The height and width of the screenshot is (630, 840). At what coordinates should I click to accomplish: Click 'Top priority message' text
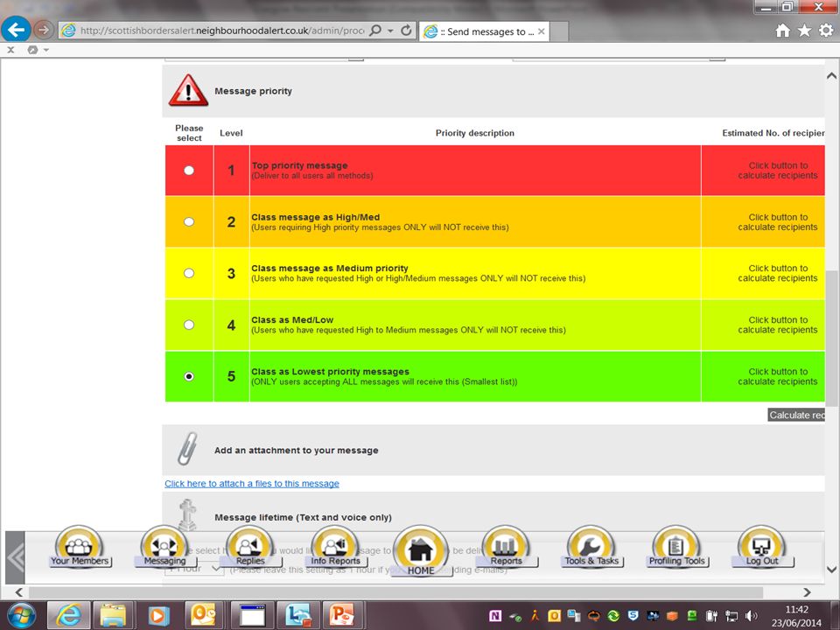tap(299, 165)
